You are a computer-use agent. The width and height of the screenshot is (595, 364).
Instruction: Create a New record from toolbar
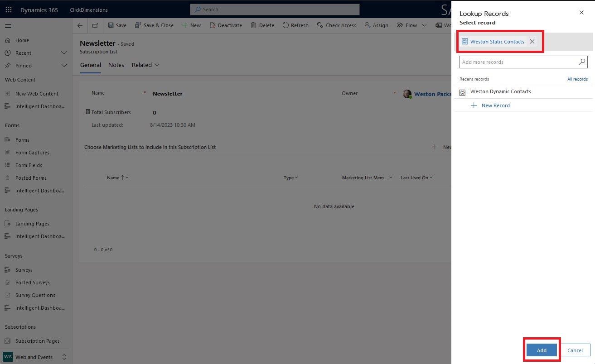[x=191, y=25]
